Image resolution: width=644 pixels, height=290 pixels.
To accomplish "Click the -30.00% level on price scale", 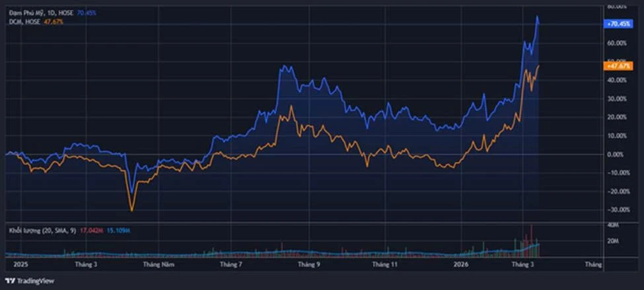I will point(615,209).
